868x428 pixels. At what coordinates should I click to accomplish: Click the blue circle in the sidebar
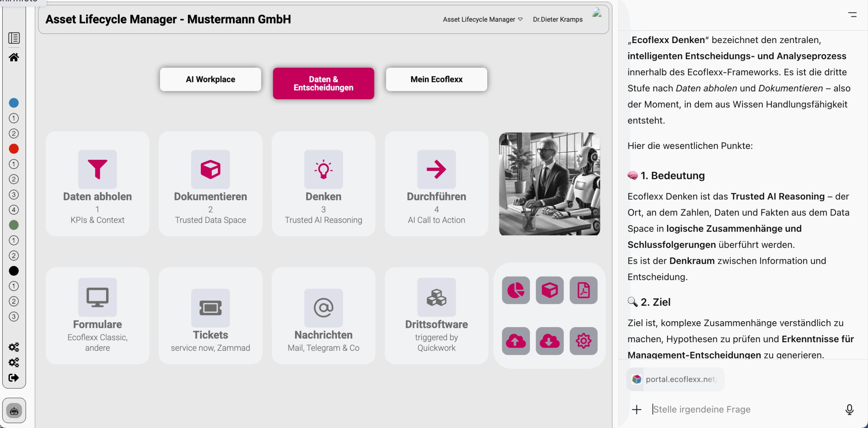(14, 103)
